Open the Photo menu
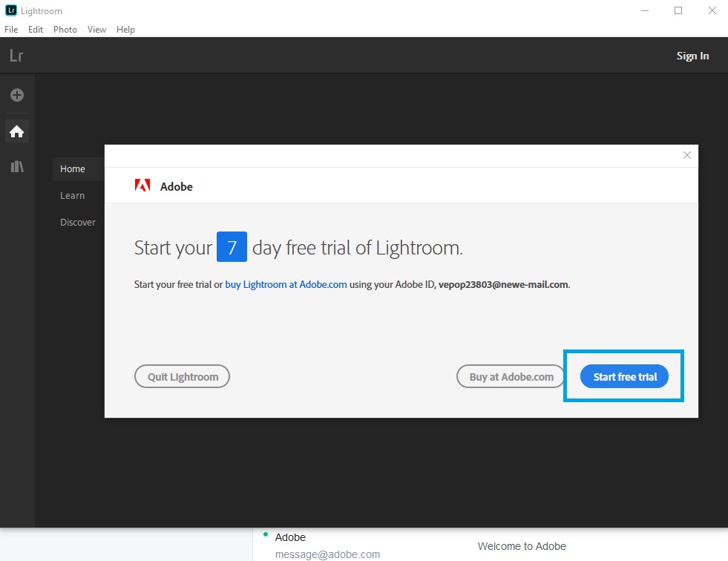The image size is (728, 561). pyautogui.click(x=65, y=30)
